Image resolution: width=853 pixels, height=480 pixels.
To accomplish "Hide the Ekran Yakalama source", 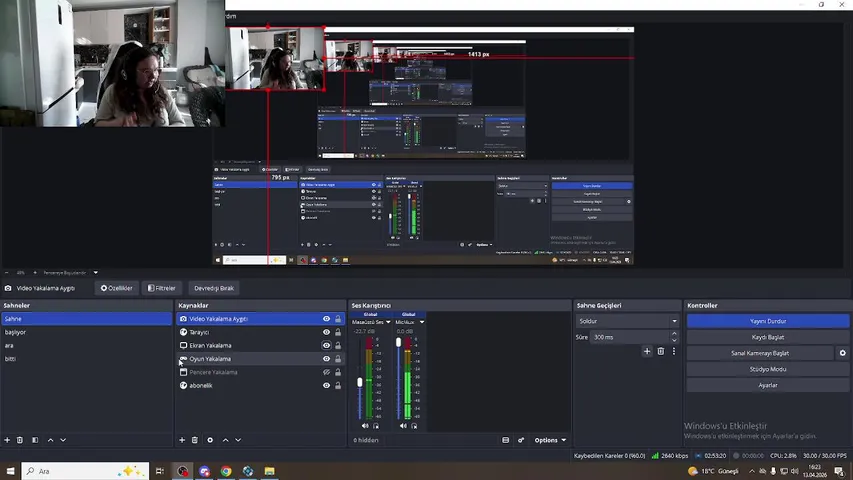I will click(x=326, y=346).
